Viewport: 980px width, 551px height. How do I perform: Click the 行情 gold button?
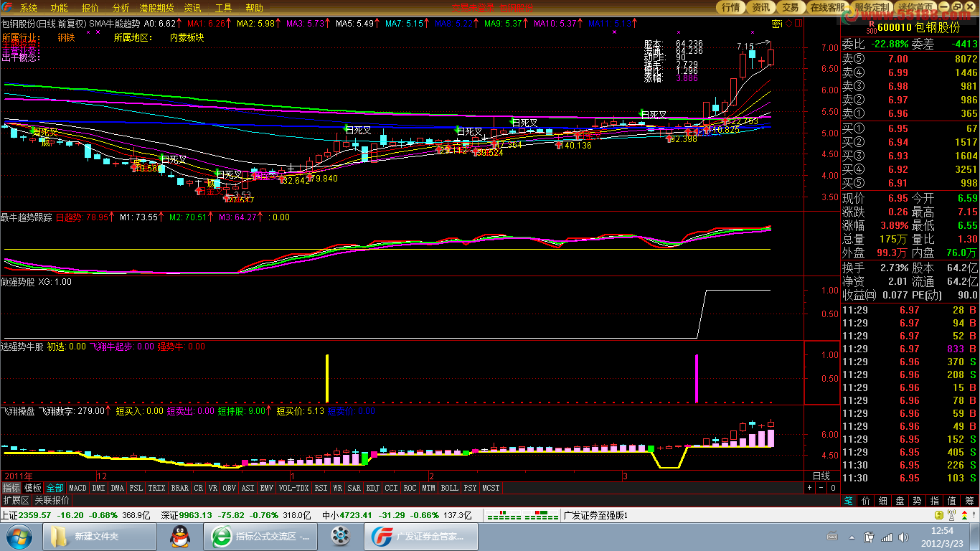click(x=731, y=7)
